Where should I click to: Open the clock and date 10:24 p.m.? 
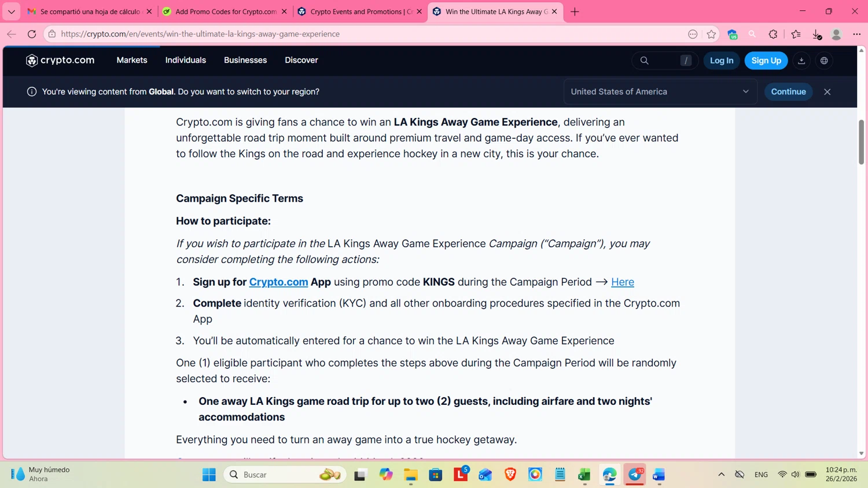pos(841,474)
